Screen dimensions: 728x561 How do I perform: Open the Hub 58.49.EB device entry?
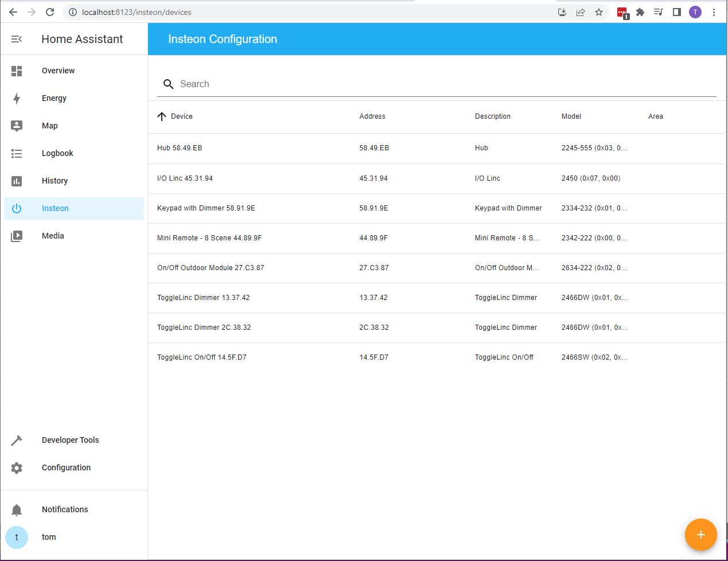coord(180,148)
